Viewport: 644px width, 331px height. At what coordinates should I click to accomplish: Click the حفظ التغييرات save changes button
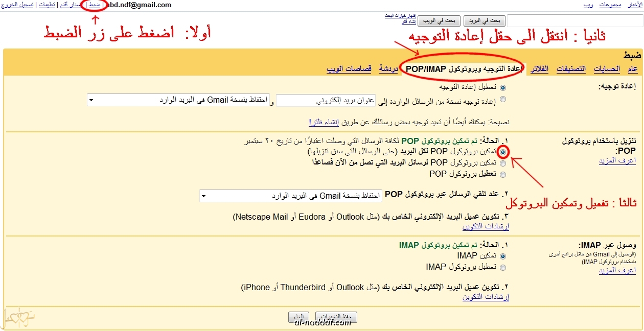point(336,317)
